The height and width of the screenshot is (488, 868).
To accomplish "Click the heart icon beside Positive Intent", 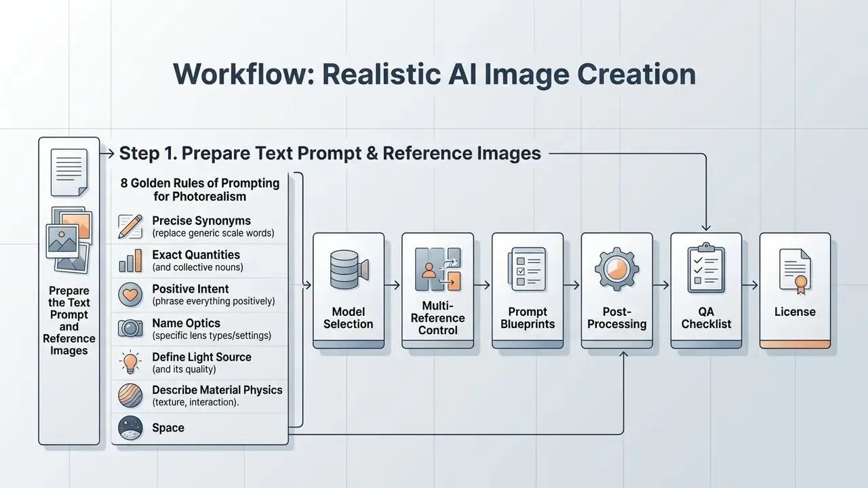I will click(x=130, y=294).
